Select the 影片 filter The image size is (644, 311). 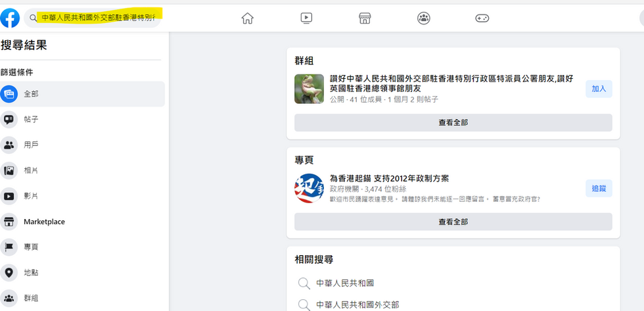pyautogui.click(x=82, y=196)
